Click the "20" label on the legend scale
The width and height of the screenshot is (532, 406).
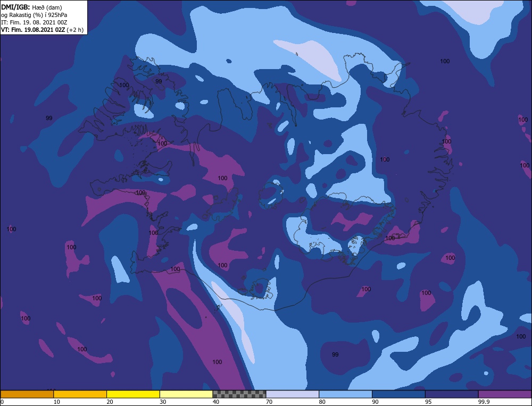click(110, 402)
